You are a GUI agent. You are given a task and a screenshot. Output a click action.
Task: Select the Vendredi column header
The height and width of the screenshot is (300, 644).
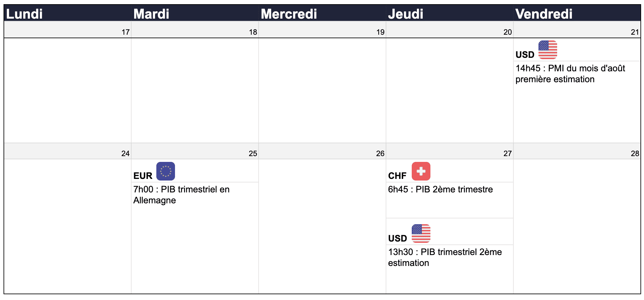tap(544, 14)
